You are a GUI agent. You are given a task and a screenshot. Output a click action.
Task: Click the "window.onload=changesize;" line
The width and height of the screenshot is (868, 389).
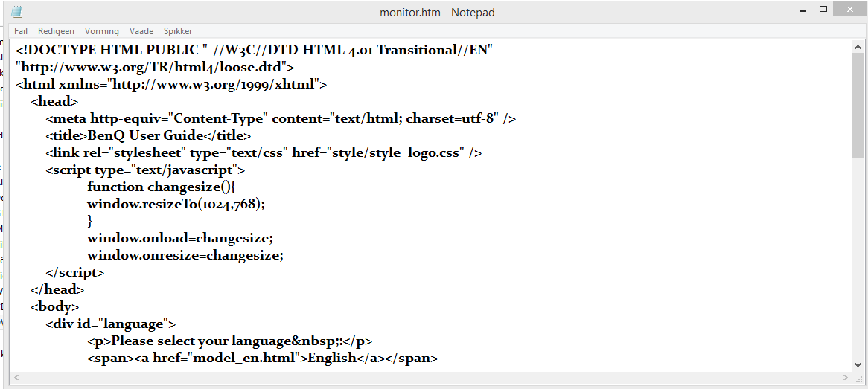180,238
